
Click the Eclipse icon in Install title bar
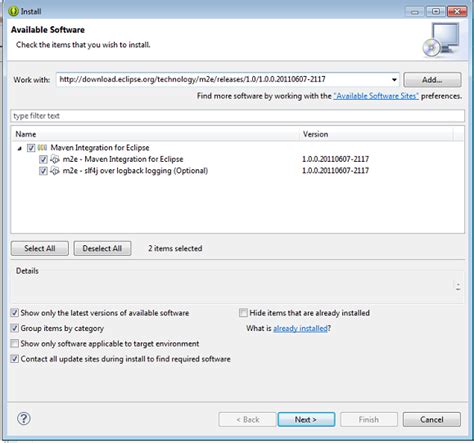13,11
